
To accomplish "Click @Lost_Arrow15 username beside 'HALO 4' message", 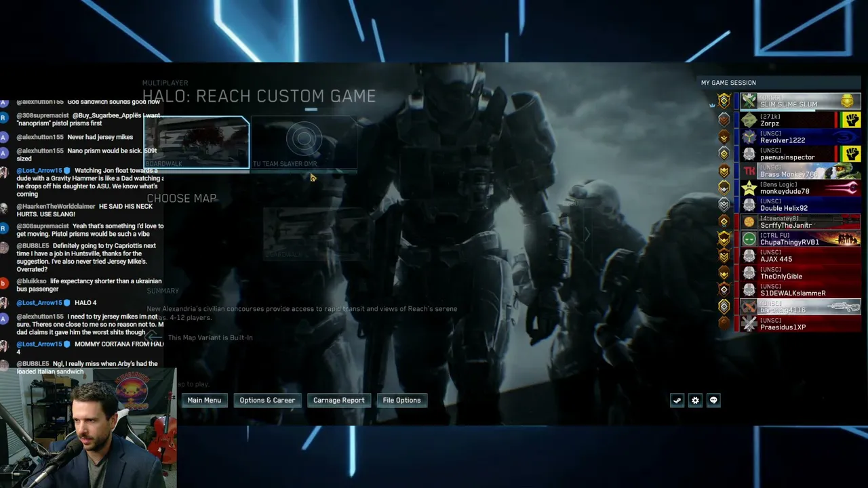I will tap(39, 303).
